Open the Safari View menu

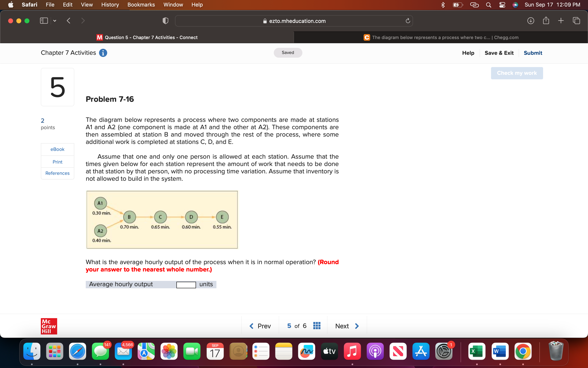[87, 5]
